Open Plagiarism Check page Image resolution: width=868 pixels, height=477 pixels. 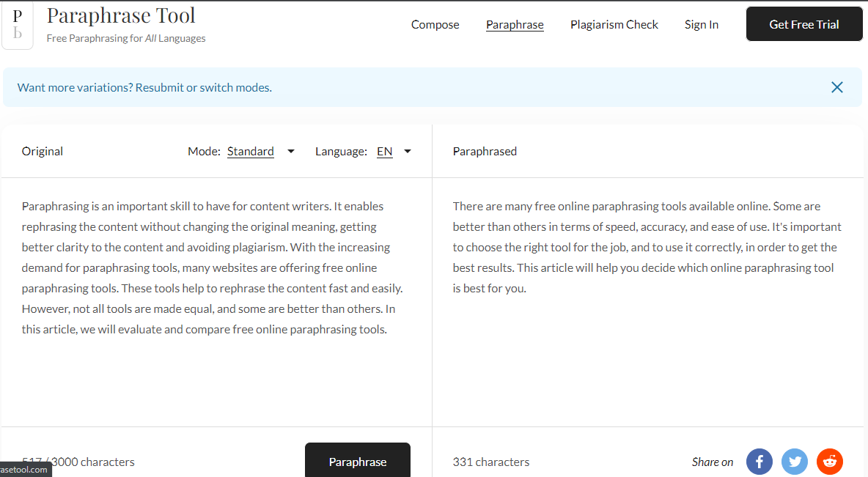[x=614, y=25]
